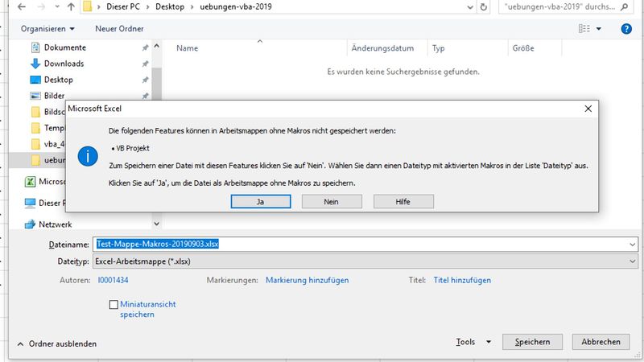The height and width of the screenshot is (362, 644).
Task: Sort by Typ column header
Action: (x=438, y=48)
